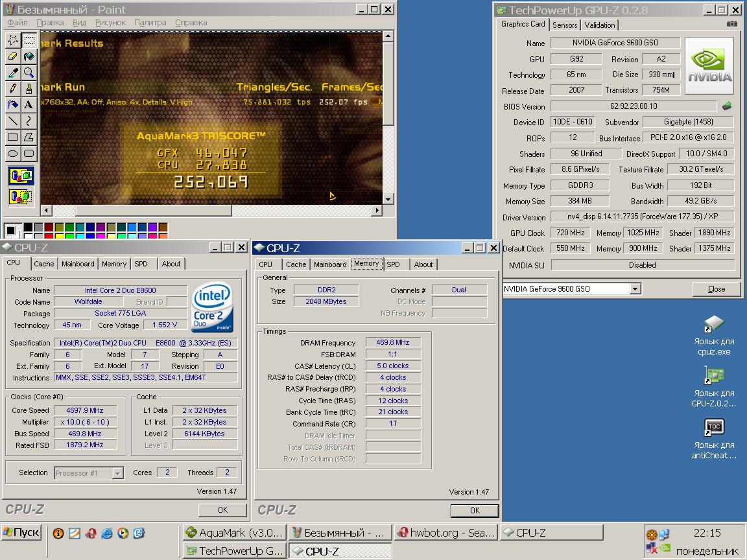Open the Справка menu in Paint
Image resolution: width=747 pixels, height=560 pixels.
pos(191,23)
